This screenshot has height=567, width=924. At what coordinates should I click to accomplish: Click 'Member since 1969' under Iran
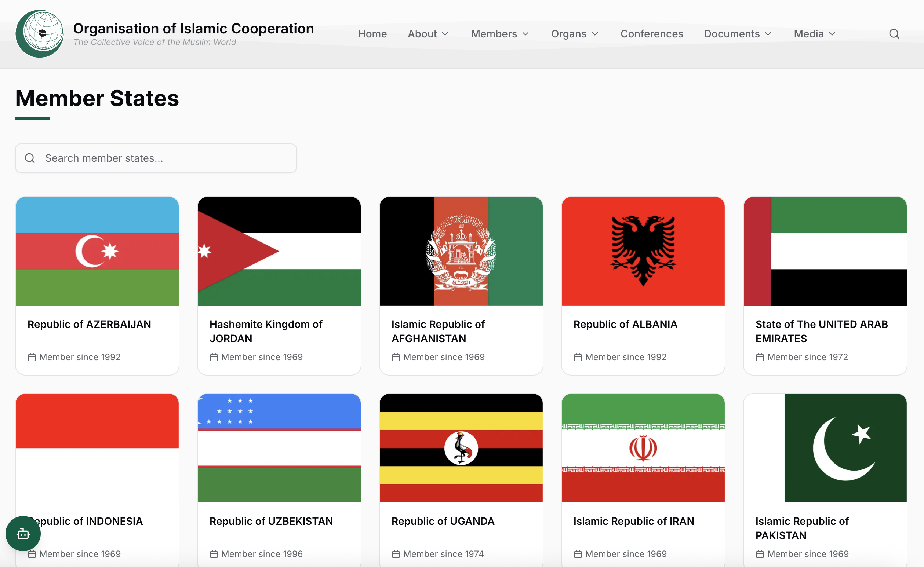pos(626,554)
